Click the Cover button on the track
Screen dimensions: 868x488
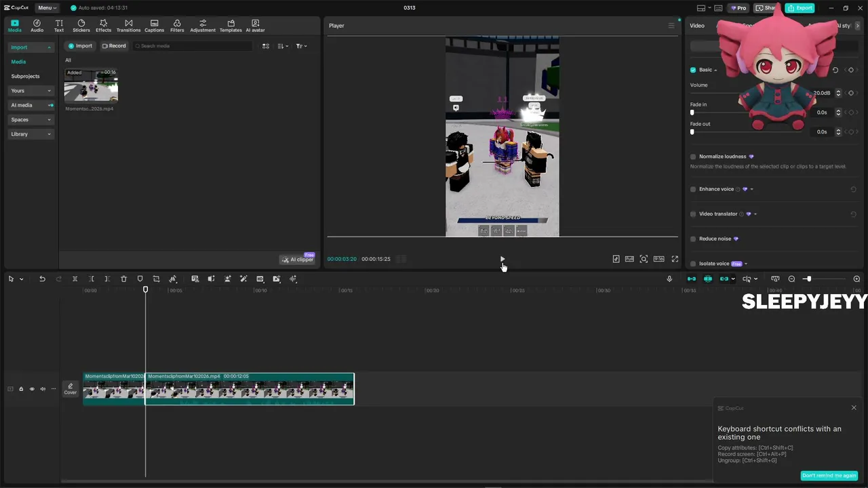coord(71,389)
